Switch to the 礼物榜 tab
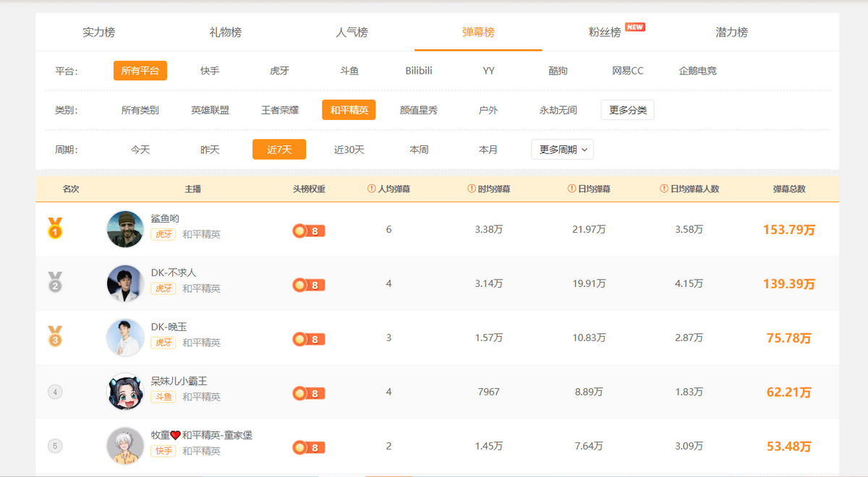Screen dimensions: 868x477 tap(226, 32)
